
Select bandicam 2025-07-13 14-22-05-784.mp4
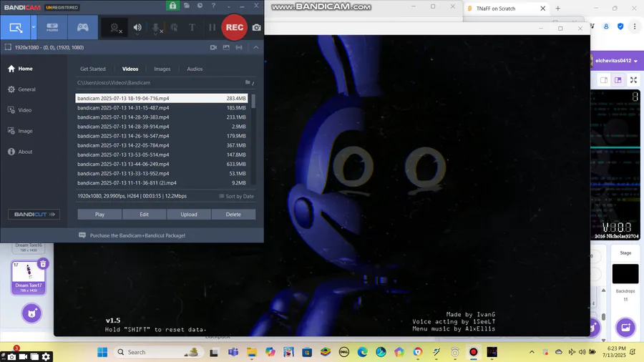pyautogui.click(x=162, y=145)
